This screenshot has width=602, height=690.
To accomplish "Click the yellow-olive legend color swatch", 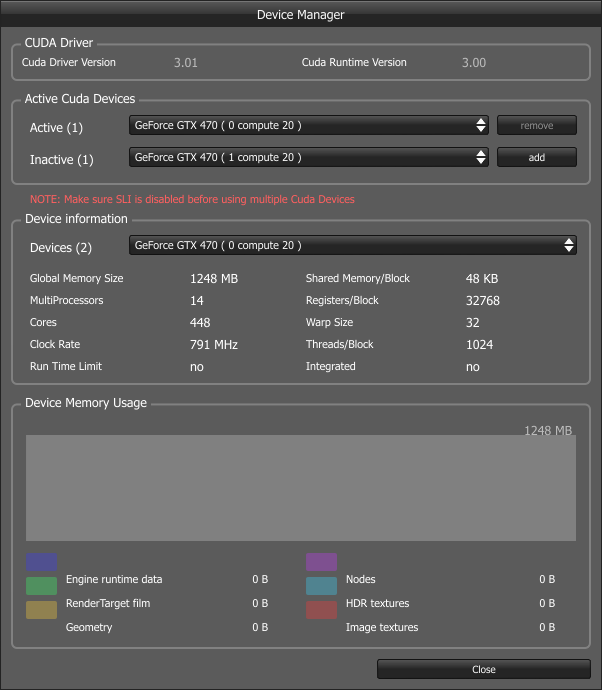I will [x=41, y=610].
